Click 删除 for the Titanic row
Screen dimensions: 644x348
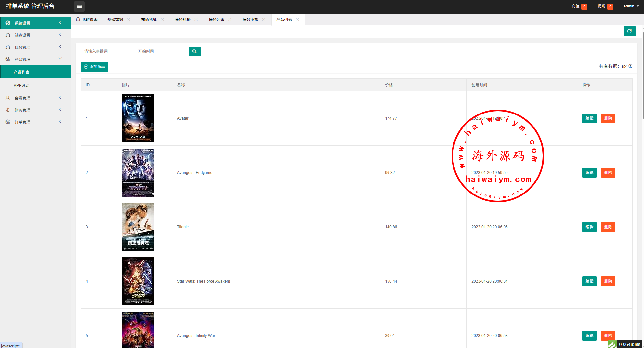pyautogui.click(x=608, y=227)
